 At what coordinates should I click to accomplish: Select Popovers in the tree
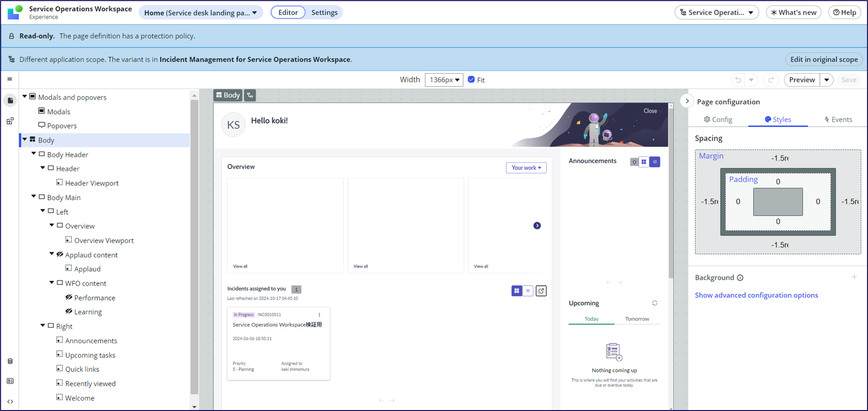(x=62, y=125)
